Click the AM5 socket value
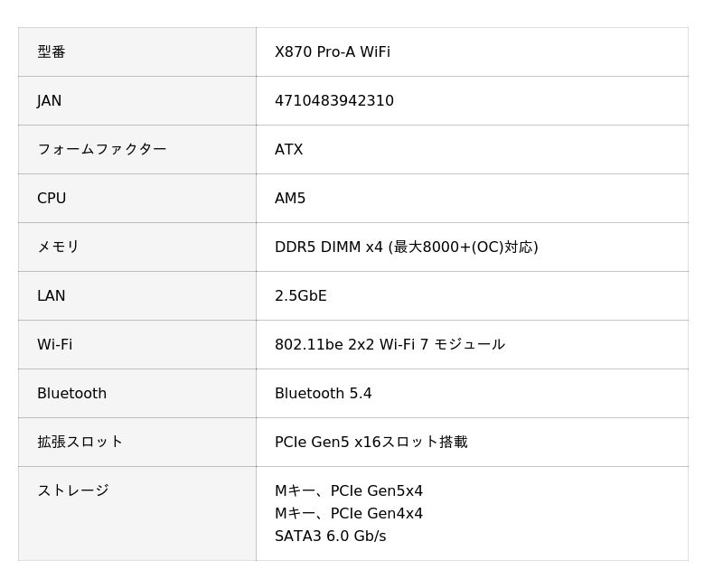This screenshot has height=588, width=723. coord(290,199)
